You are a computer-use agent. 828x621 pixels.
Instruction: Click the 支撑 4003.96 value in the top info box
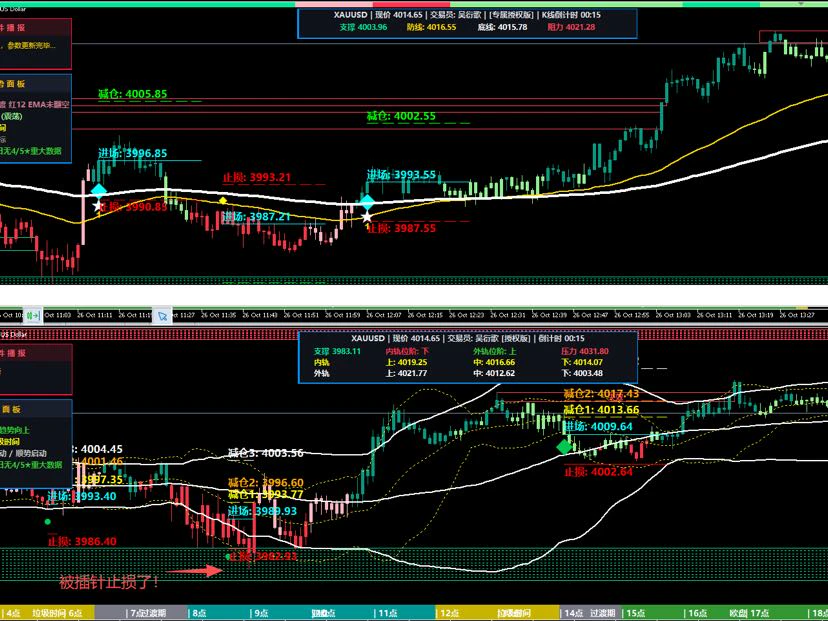363,27
